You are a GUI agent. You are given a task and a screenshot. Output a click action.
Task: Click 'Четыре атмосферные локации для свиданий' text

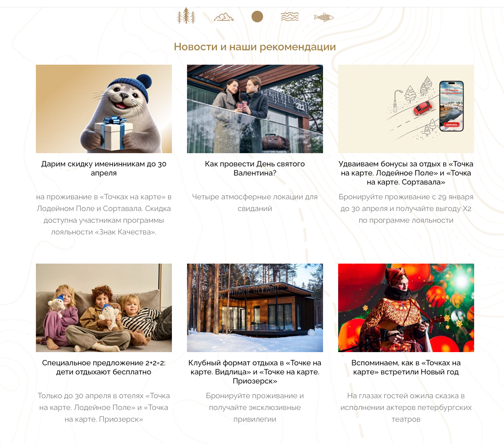click(x=255, y=203)
